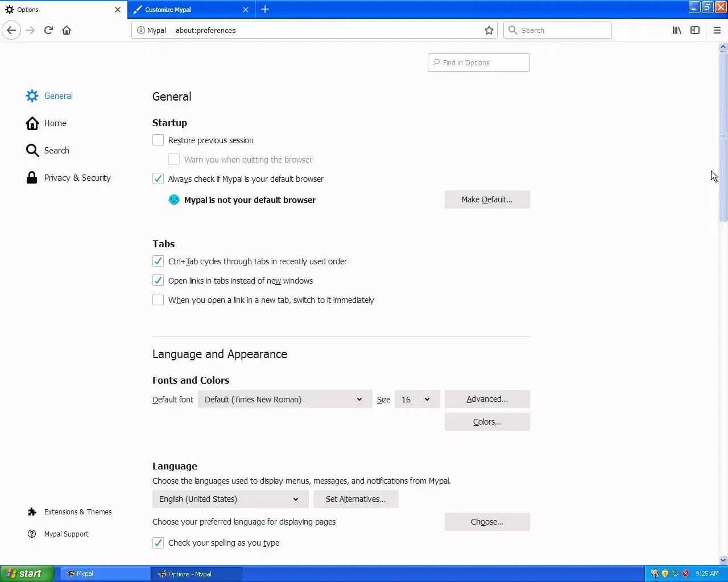
Task: Open Advanced font settings
Action: [x=487, y=399]
